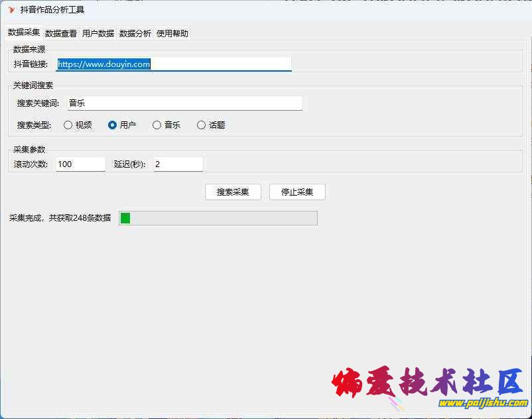Screen dimensions: 532x419
Task: Go to the 用户数据 tab
Action: coord(98,33)
